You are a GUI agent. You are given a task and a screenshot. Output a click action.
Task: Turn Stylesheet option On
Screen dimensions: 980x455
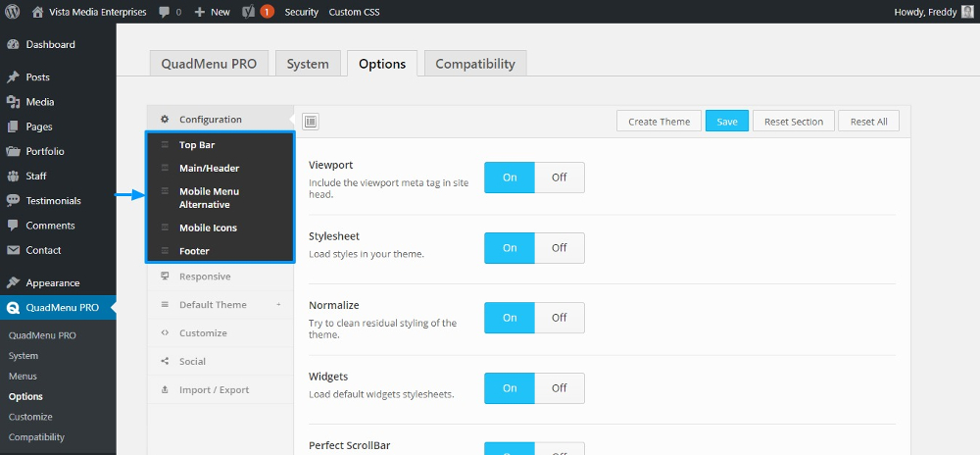[510, 248]
